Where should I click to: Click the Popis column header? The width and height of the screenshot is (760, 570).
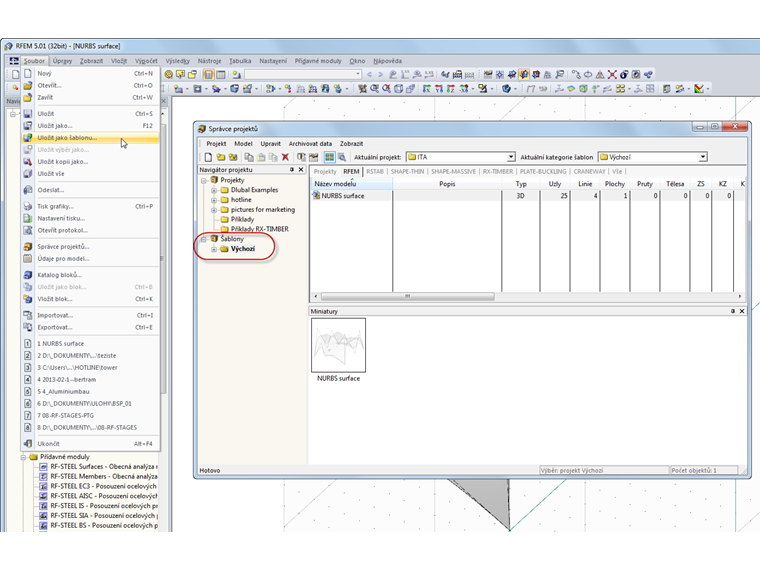tap(447, 184)
